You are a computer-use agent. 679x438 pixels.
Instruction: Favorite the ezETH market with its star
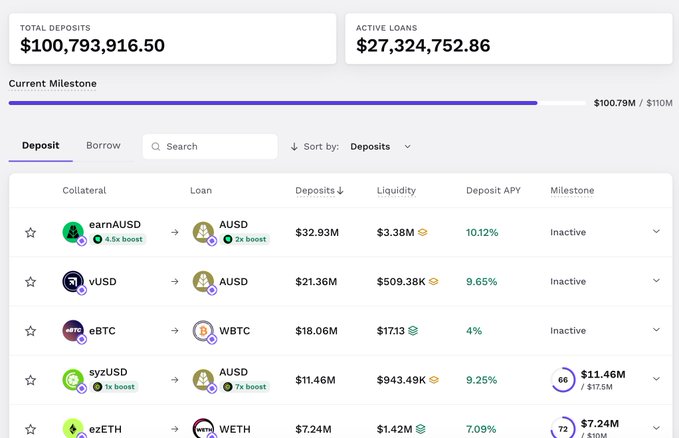[x=30, y=429]
